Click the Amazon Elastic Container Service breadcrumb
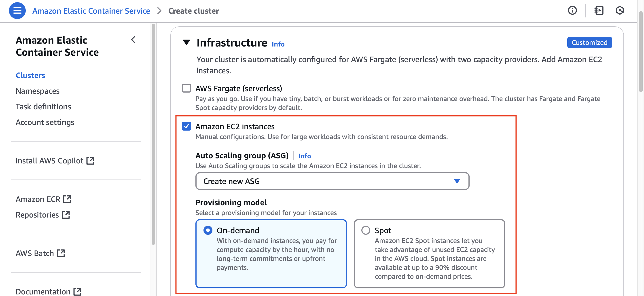 (x=91, y=11)
